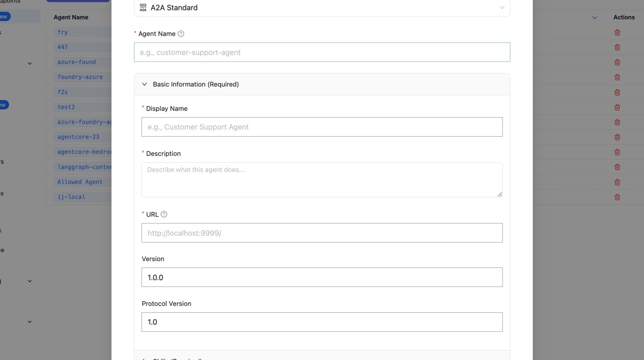Expand the table column chevron near Actions
Image resolution: width=644 pixels, height=360 pixels.
[x=595, y=18]
